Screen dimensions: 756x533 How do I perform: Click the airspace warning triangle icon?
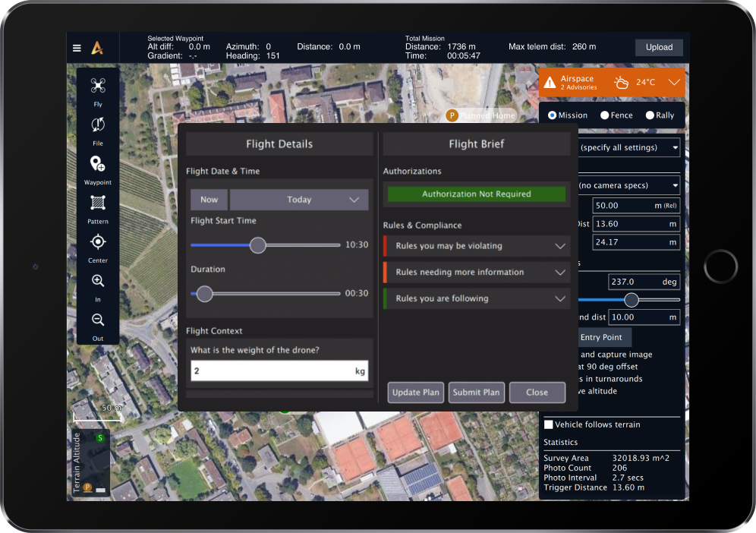click(x=550, y=83)
